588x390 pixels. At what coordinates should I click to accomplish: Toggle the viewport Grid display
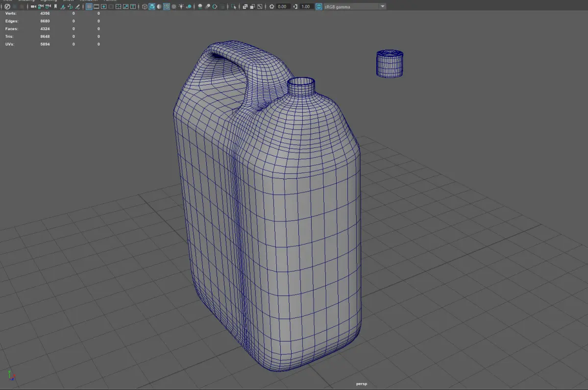pos(89,6)
